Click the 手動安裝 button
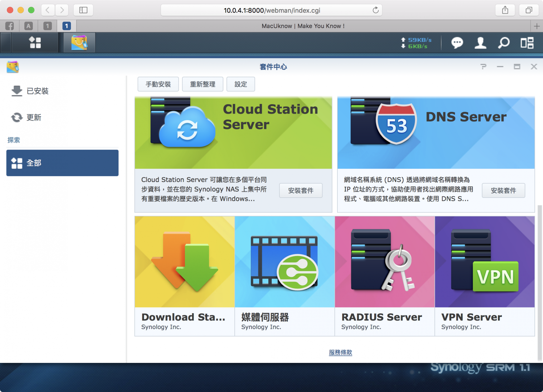The image size is (543, 392). [158, 84]
